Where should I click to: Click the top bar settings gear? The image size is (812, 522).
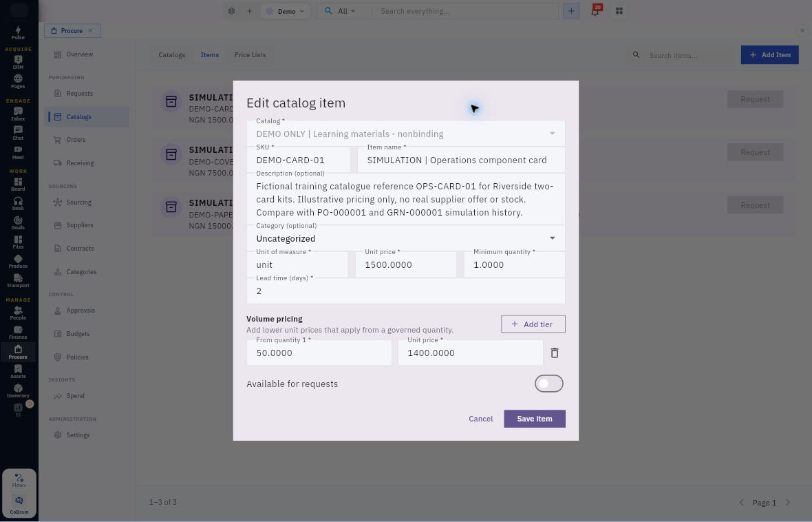pyautogui.click(x=231, y=11)
